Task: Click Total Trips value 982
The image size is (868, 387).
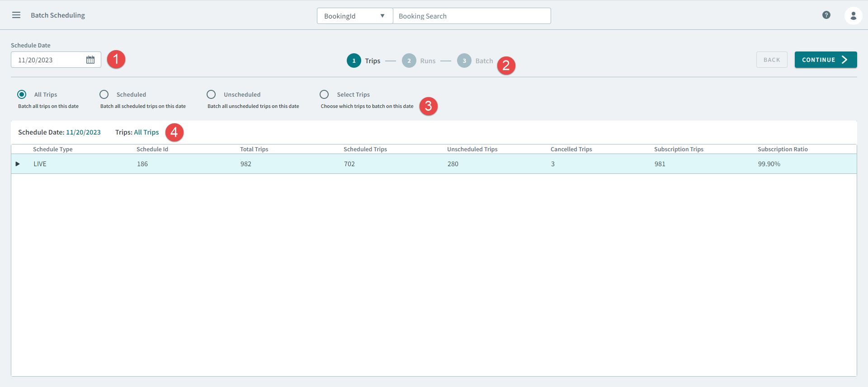Action: click(x=246, y=164)
